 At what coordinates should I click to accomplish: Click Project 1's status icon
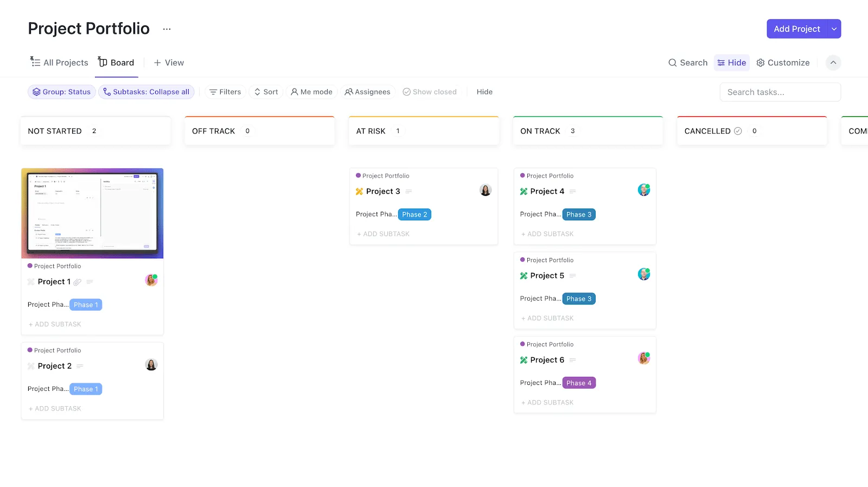[31, 282]
